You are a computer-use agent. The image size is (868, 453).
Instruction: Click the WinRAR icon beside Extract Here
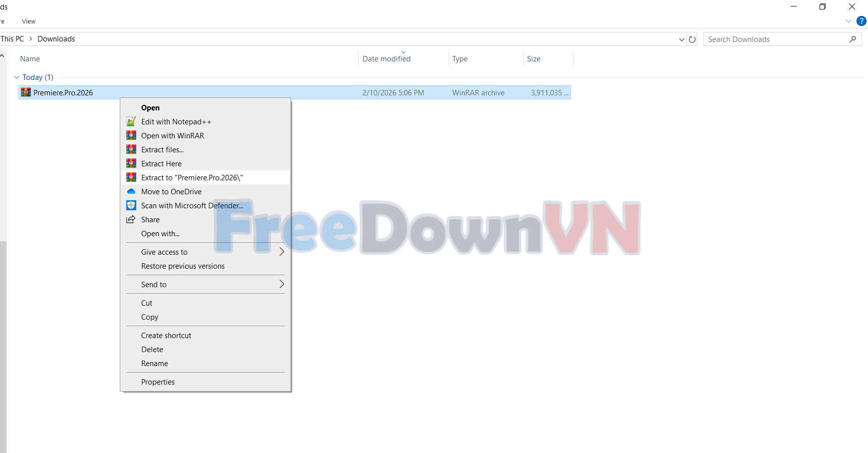[131, 163]
